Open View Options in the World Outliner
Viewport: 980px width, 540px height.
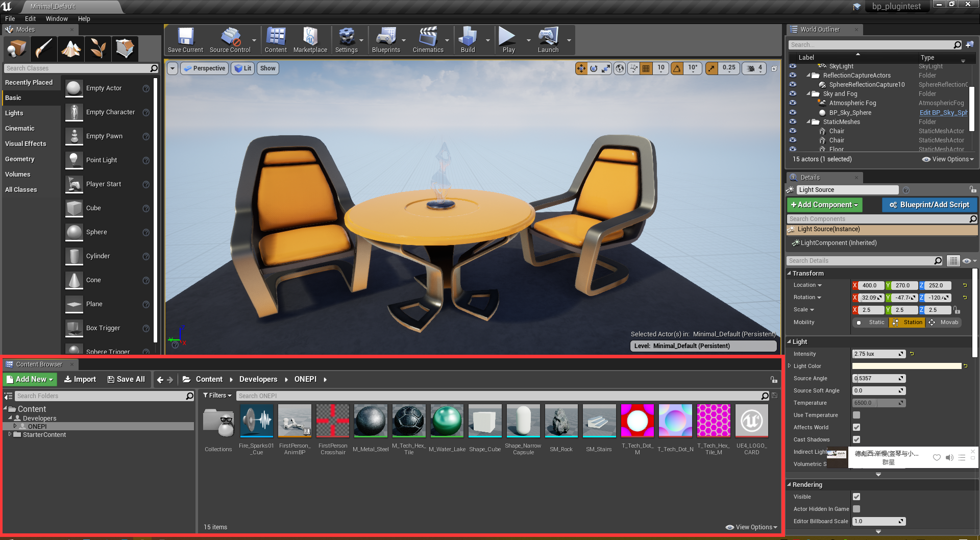pyautogui.click(x=947, y=159)
